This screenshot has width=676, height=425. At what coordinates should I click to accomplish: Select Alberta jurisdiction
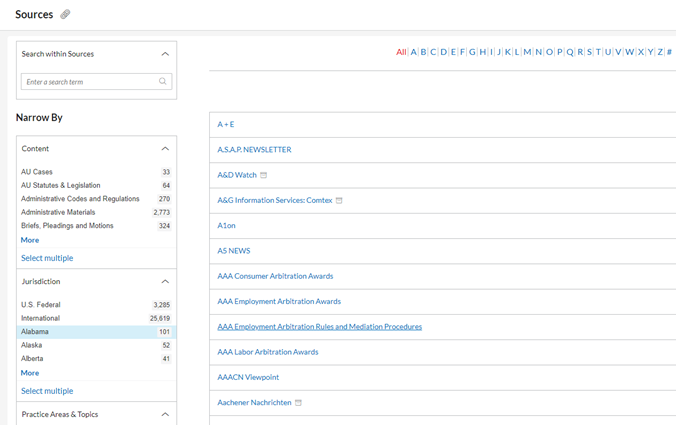pos(32,358)
